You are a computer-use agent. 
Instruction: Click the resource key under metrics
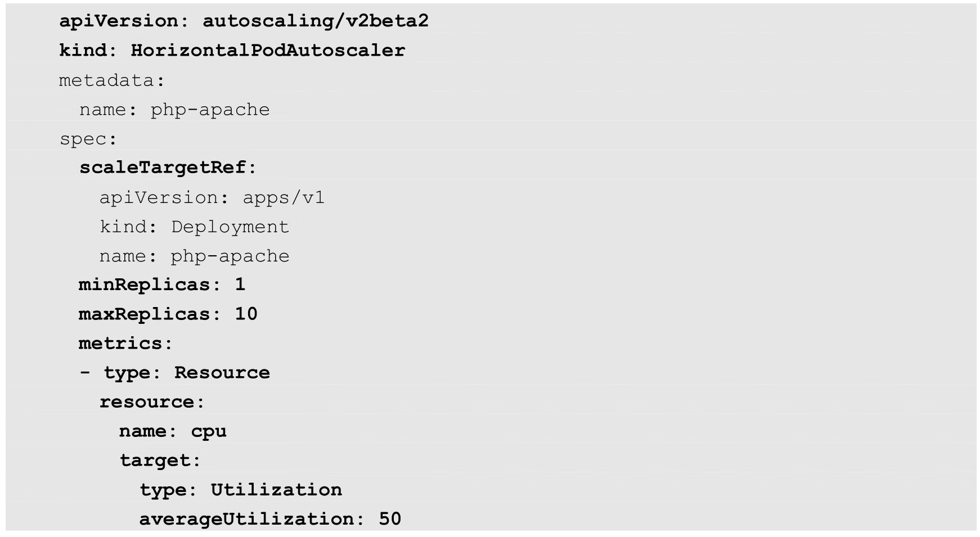click(x=147, y=401)
